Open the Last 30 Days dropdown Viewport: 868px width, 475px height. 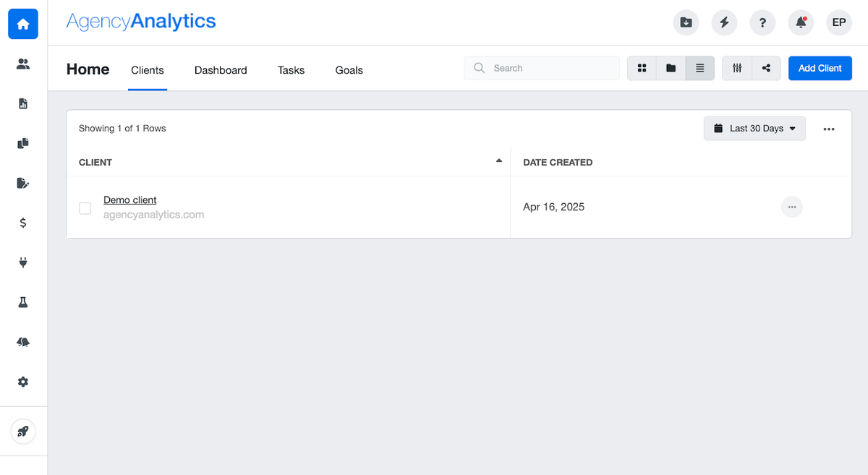tap(754, 128)
